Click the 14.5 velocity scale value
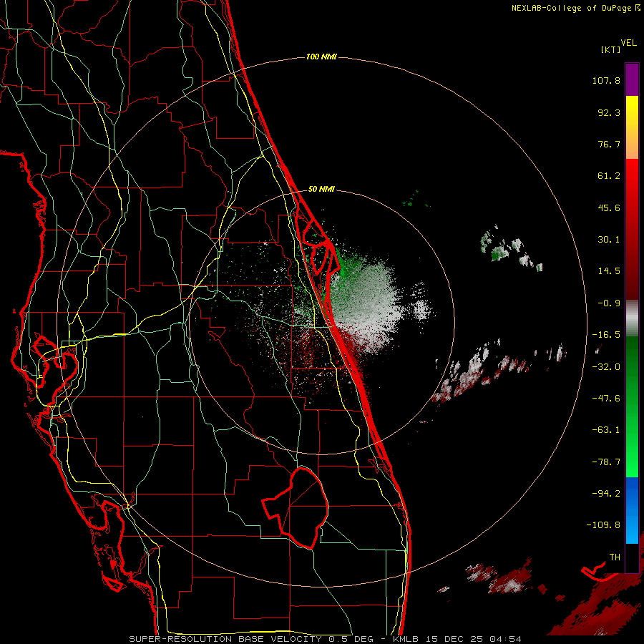This screenshot has width=644, height=644. 609,271
